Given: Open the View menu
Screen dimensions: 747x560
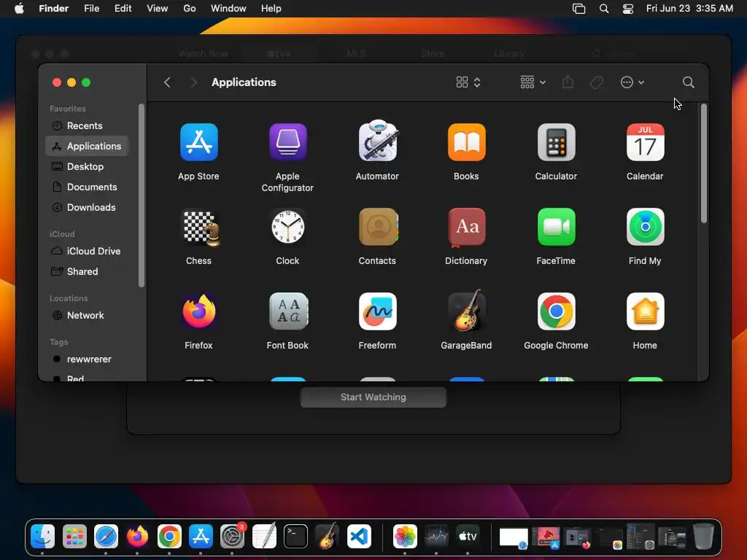Looking at the screenshot, I should click(x=158, y=9).
